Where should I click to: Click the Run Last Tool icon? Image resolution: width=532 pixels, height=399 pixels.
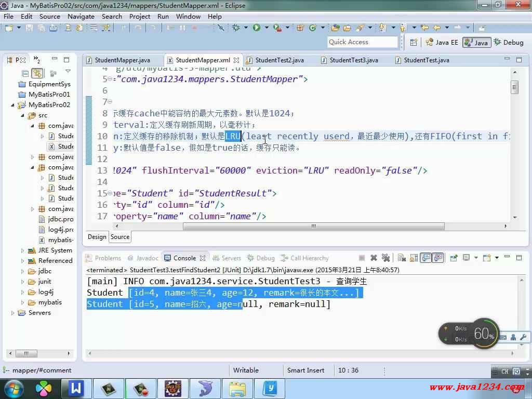coord(277,28)
